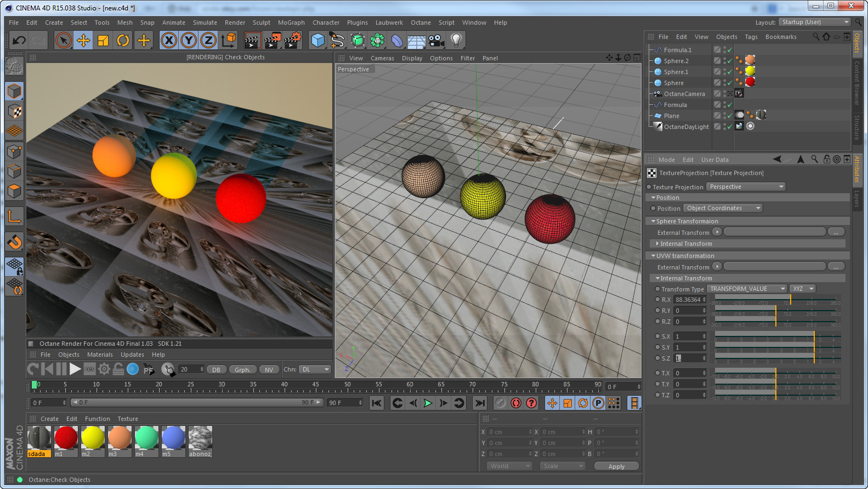This screenshot has height=489, width=868.
Task: Enable the Snap magnet in left sidebar
Action: tap(15, 241)
